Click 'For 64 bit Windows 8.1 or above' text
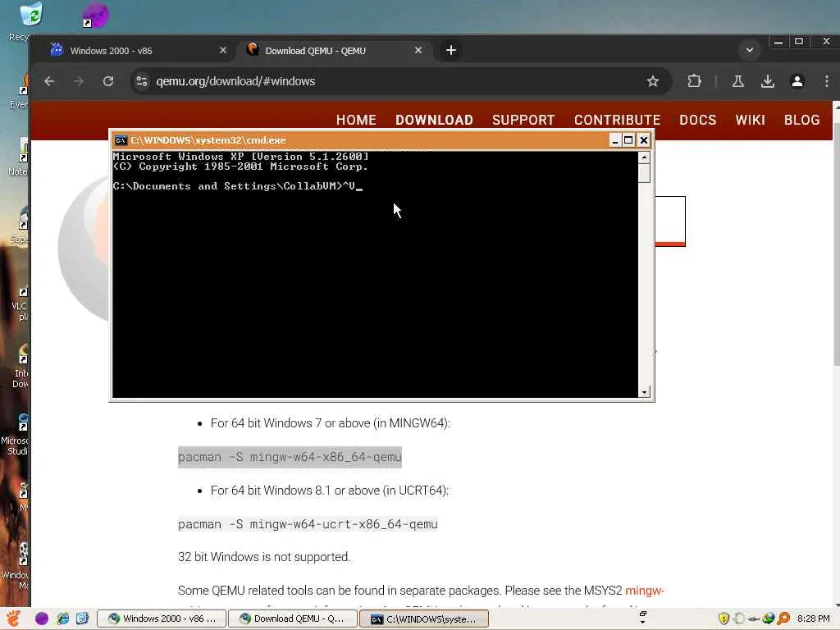The image size is (840, 630). [330, 491]
